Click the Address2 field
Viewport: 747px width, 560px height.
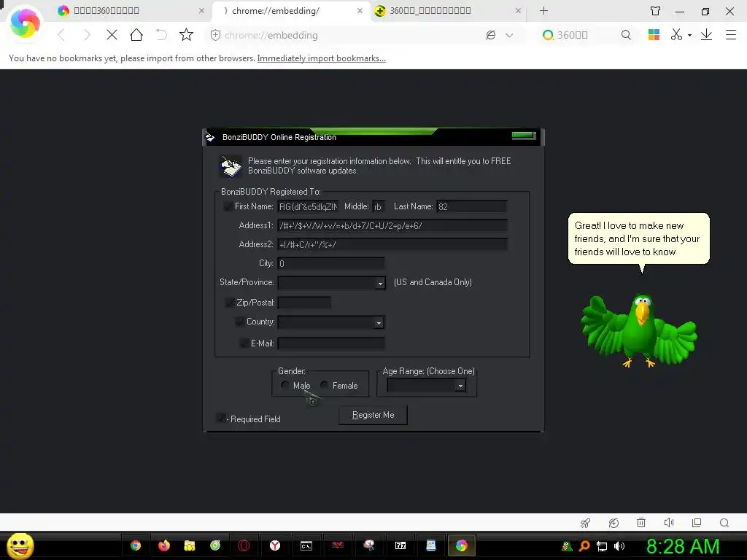coord(392,244)
